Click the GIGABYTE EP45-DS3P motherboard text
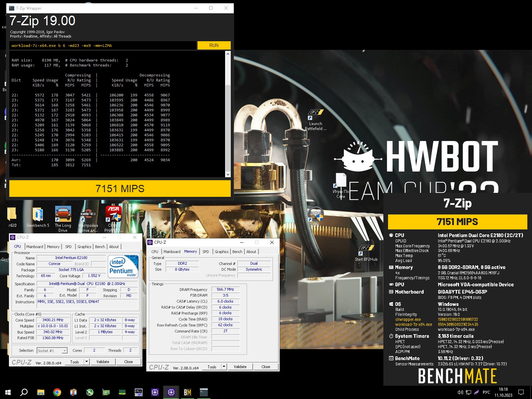Screen dimensions: 532x399 pos(463,292)
